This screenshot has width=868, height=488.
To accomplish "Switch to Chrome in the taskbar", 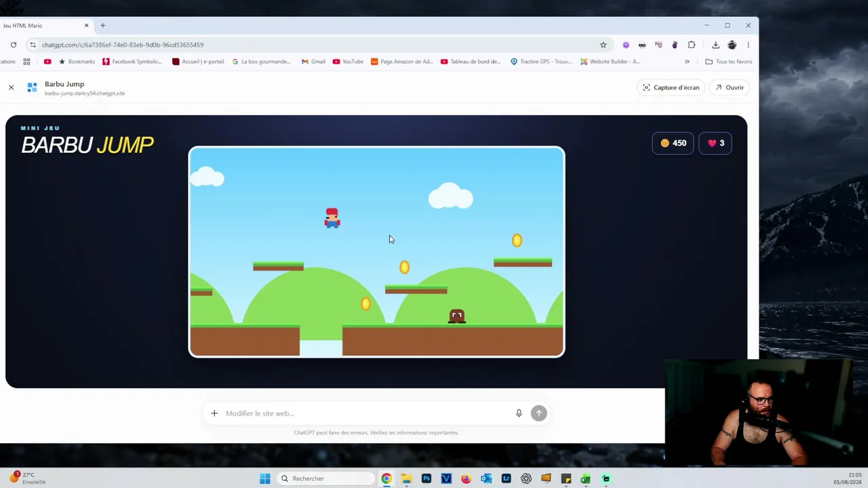I will pos(386,479).
